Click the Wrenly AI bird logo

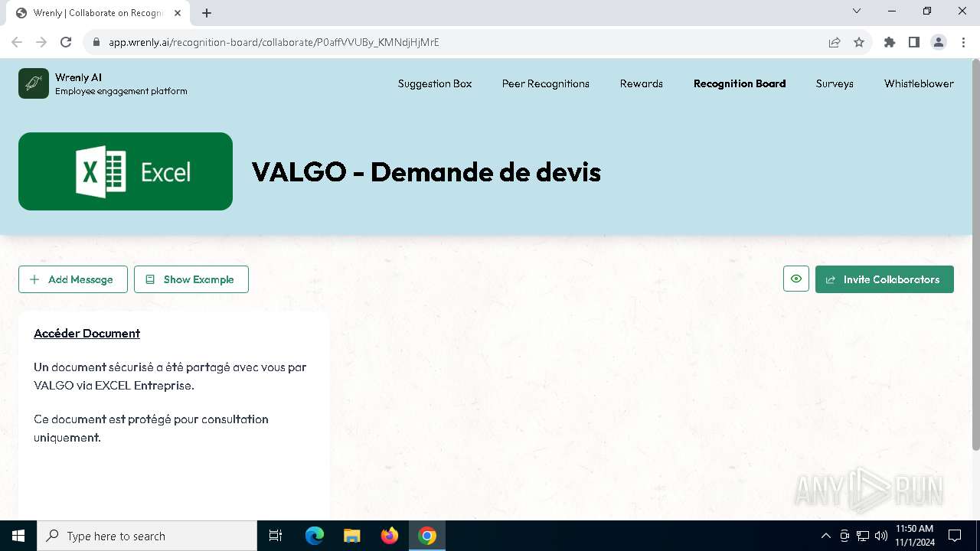[x=34, y=83]
